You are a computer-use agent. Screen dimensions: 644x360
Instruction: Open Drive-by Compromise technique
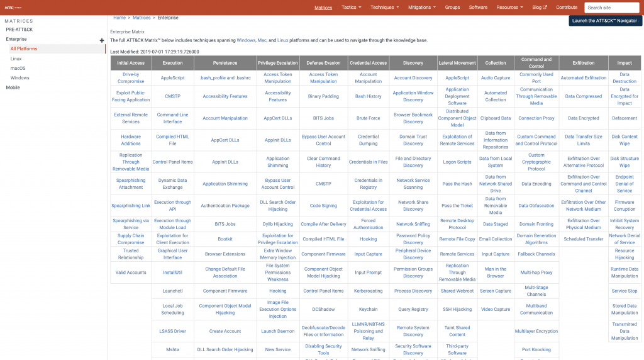(x=131, y=77)
